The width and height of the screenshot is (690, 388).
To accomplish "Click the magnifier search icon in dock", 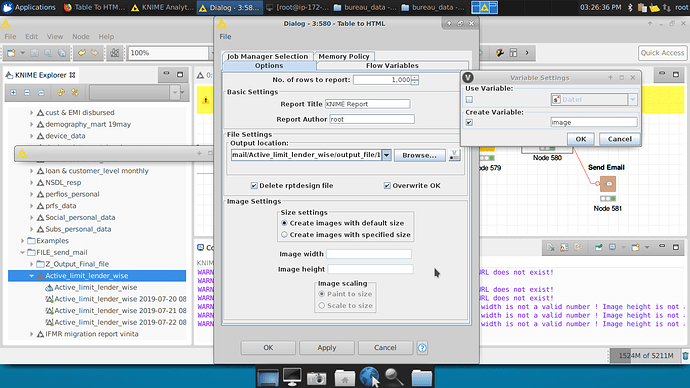I will pos(394,377).
